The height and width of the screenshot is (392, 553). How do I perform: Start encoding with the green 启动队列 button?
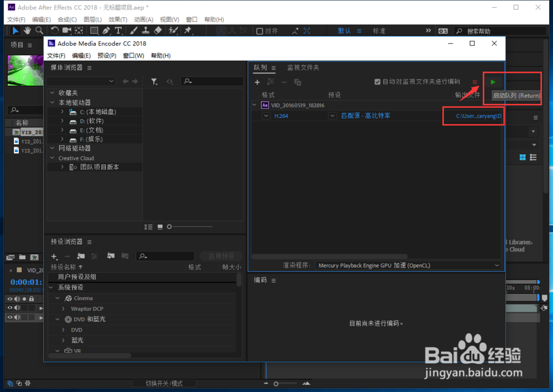[x=493, y=81]
